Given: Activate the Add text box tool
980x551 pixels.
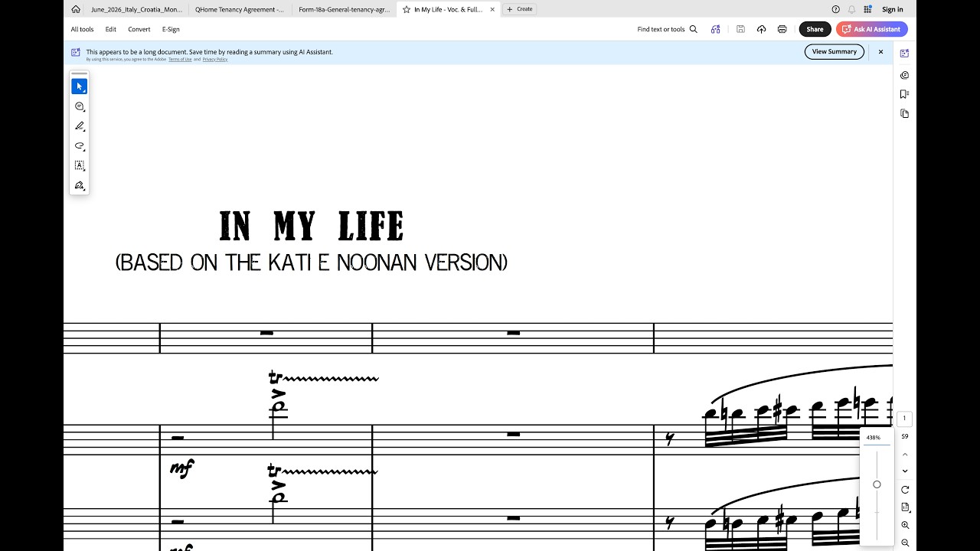Looking at the screenshot, I should click(80, 165).
